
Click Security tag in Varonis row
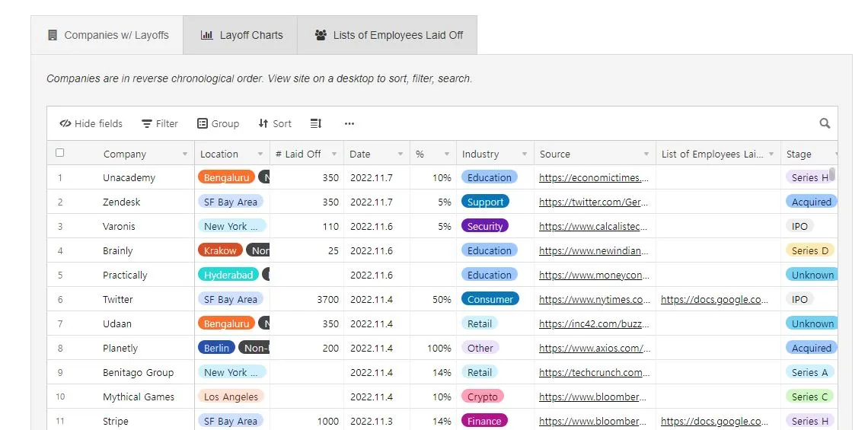484,226
